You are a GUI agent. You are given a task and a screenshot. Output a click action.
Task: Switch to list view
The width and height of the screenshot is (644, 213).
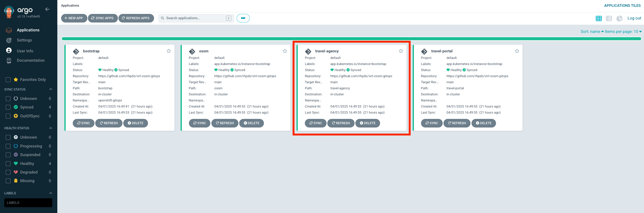coord(609,18)
